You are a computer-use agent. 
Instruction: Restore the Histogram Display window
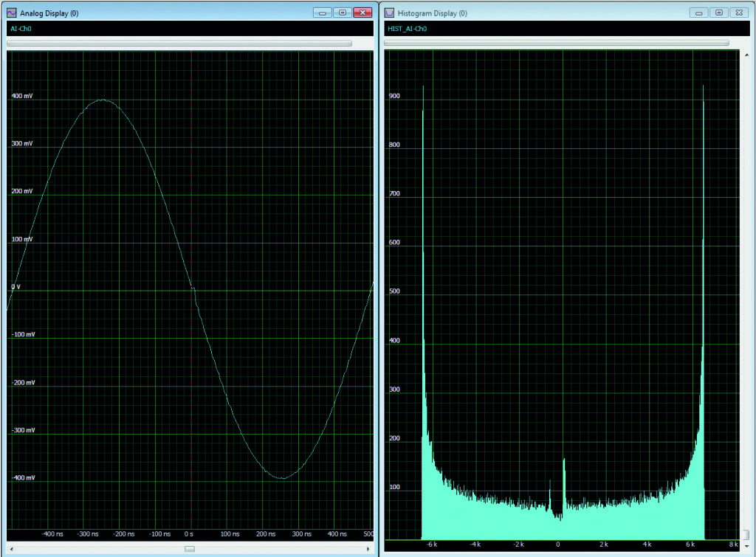tap(718, 13)
